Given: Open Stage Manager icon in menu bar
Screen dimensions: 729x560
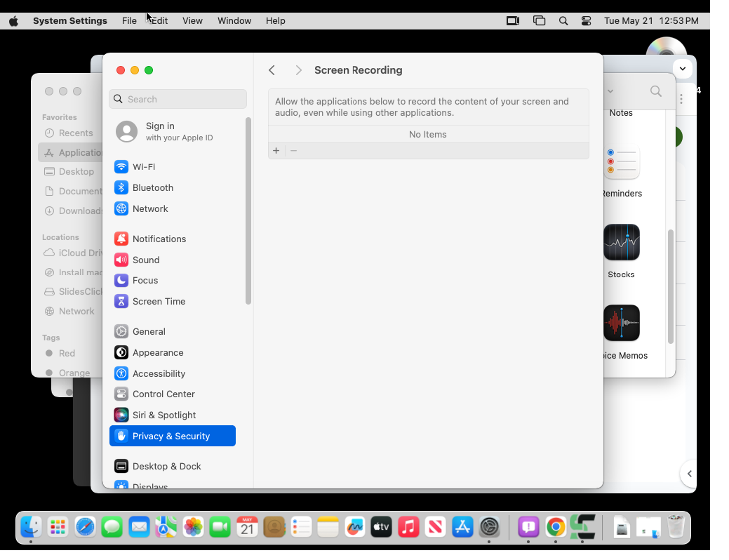Looking at the screenshot, I should (x=540, y=21).
